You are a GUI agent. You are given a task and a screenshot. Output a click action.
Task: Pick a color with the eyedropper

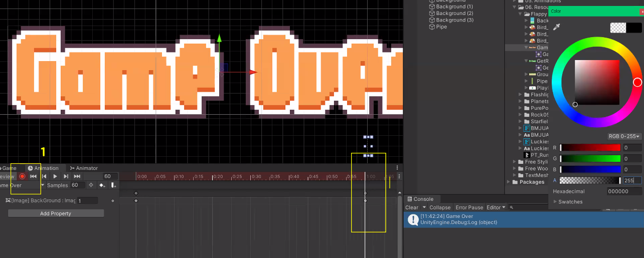[556, 28]
